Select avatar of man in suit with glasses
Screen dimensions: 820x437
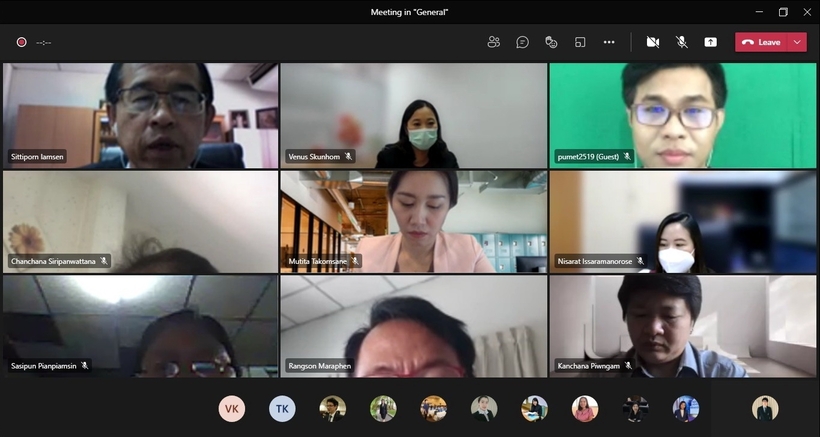point(333,408)
